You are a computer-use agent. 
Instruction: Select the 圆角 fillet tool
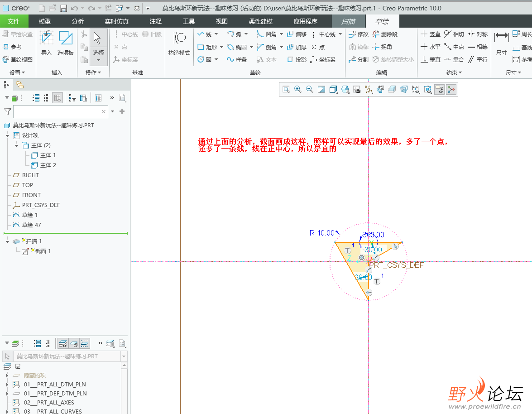pyautogui.click(x=267, y=34)
